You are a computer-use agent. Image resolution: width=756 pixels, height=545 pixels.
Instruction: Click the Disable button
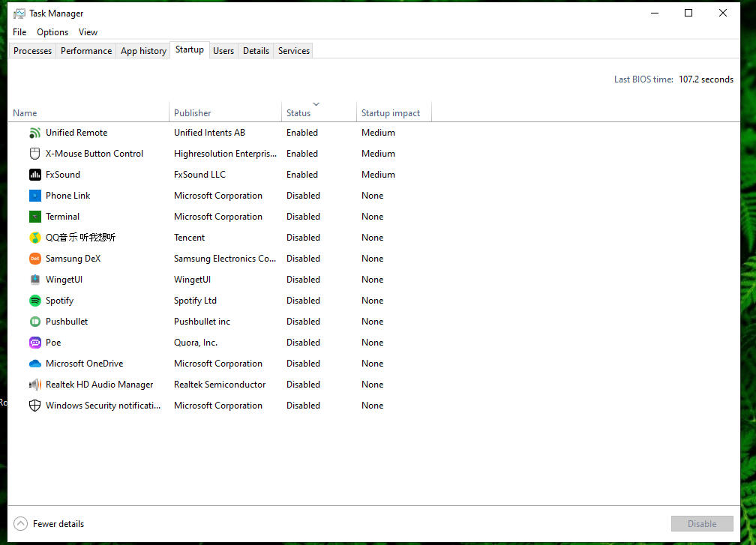(x=702, y=524)
